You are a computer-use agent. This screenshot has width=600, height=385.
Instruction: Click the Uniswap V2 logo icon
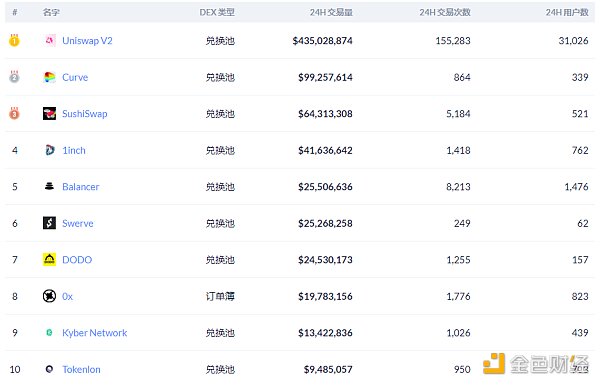[x=49, y=40]
